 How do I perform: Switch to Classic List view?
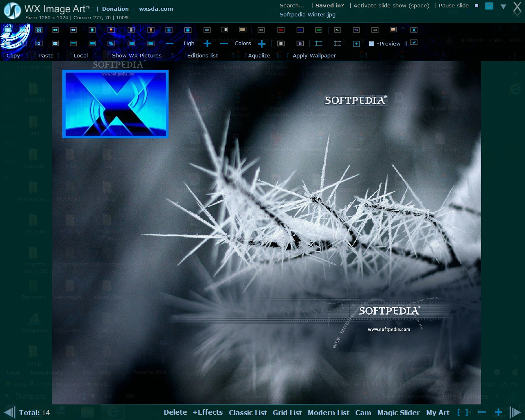pos(248,413)
